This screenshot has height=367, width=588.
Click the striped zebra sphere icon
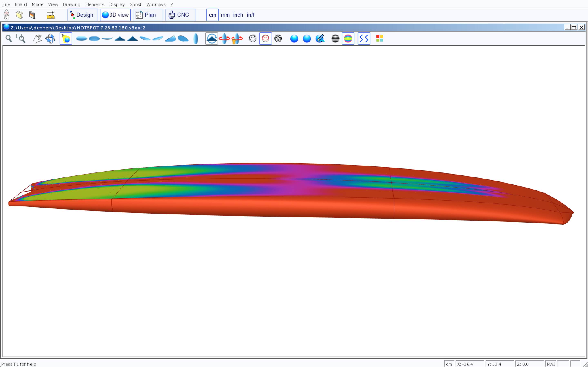[335, 38]
